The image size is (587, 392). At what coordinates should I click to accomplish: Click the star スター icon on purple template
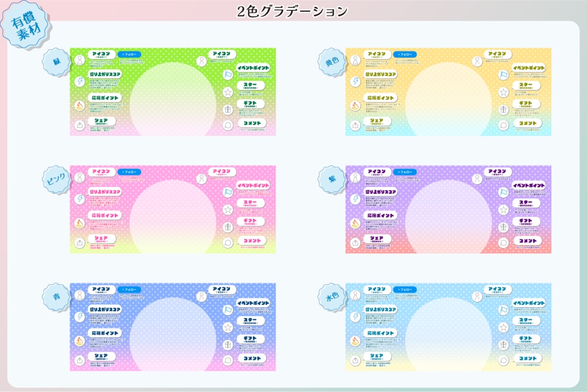[x=503, y=209]
